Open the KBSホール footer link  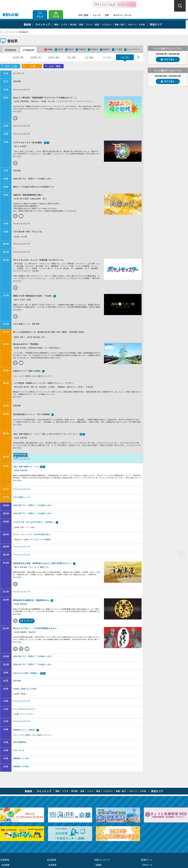(x=147, y=865)
